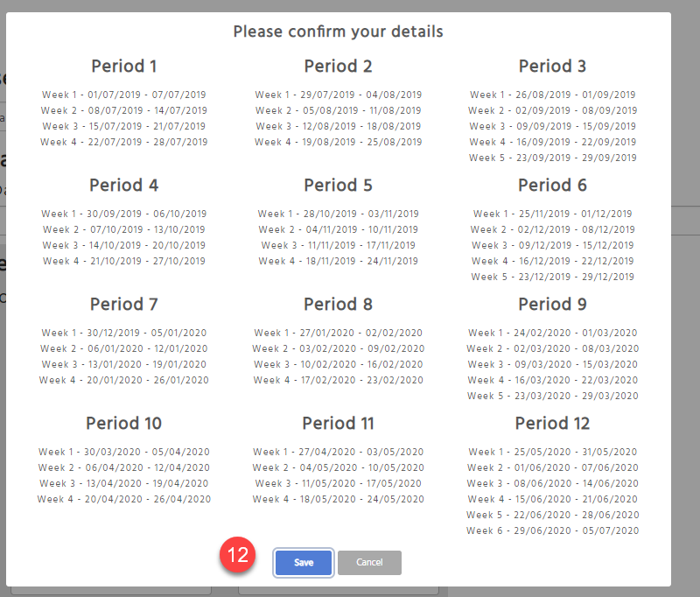Select the 'Please confirm your details' heading

338,32
